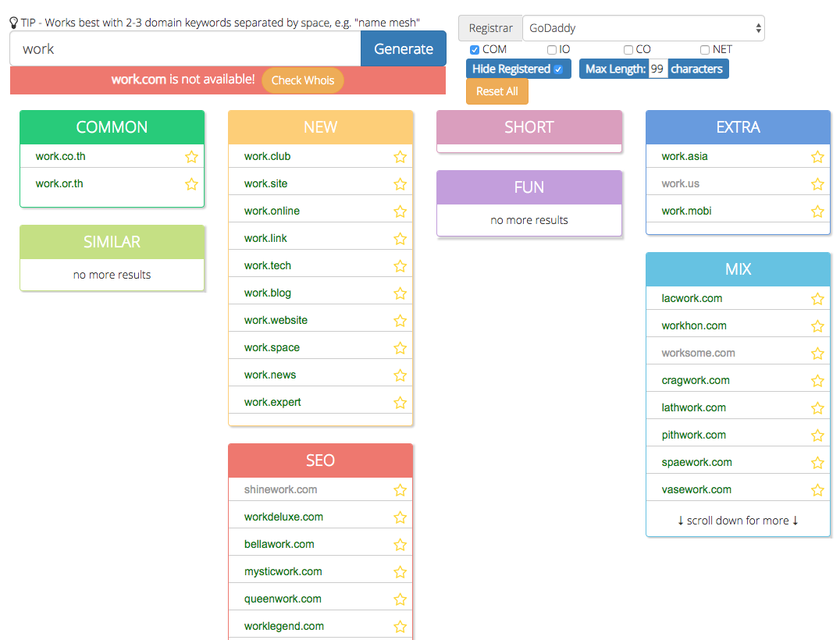
Task: Tick the NET extension checkbox
Action: [704, 50]
